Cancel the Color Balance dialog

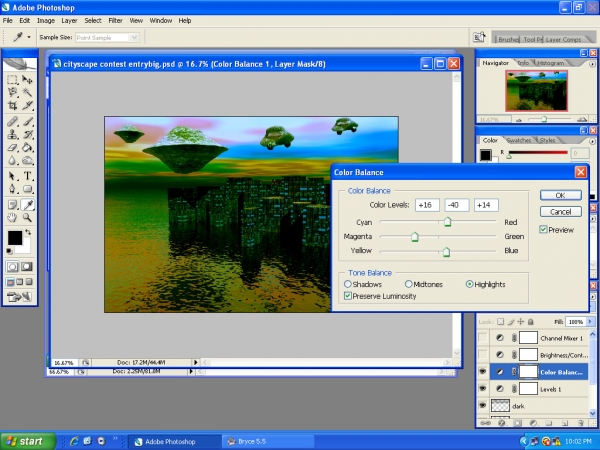coord(561,212)
